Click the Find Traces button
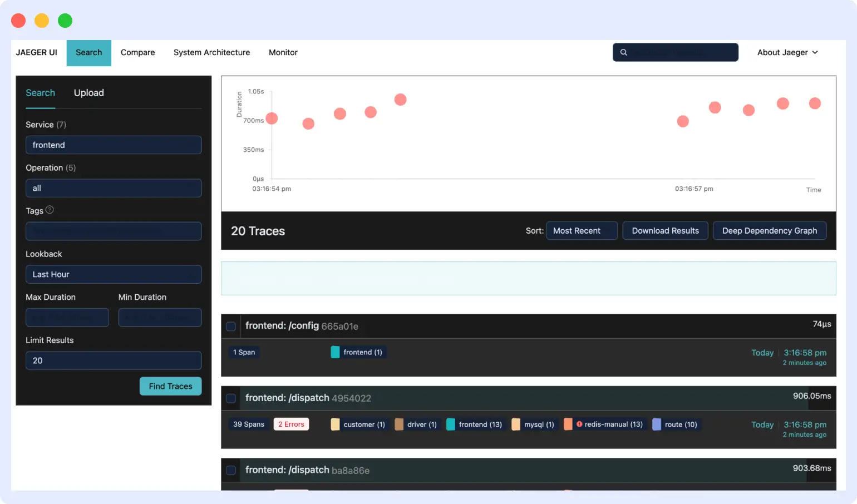This screenshot has height=504, width=857. (171, 386)
